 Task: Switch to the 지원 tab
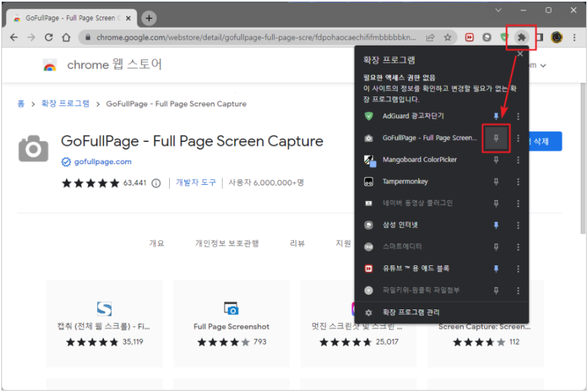(x=343, y=244)
